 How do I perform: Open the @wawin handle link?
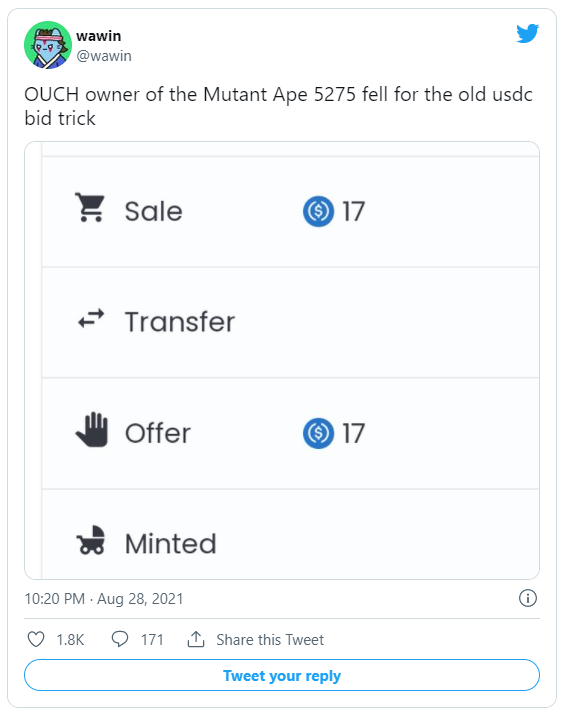[x=104, y=55]
